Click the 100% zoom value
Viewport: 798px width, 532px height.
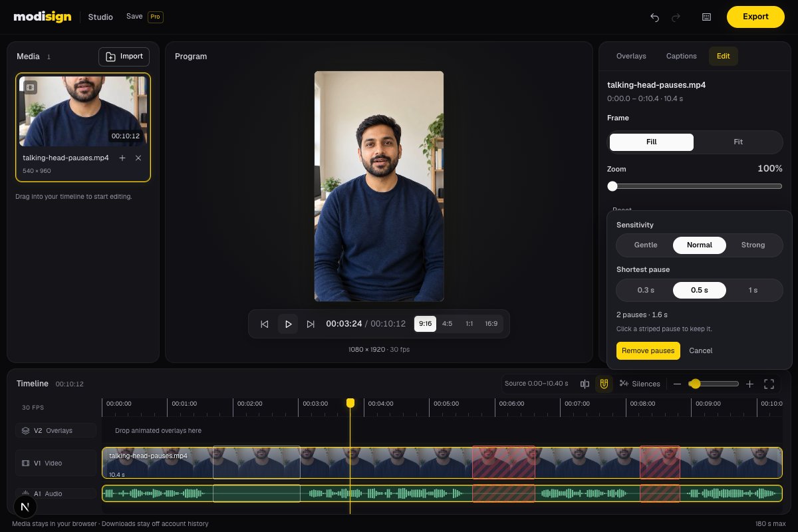click(x=770, y=169)
